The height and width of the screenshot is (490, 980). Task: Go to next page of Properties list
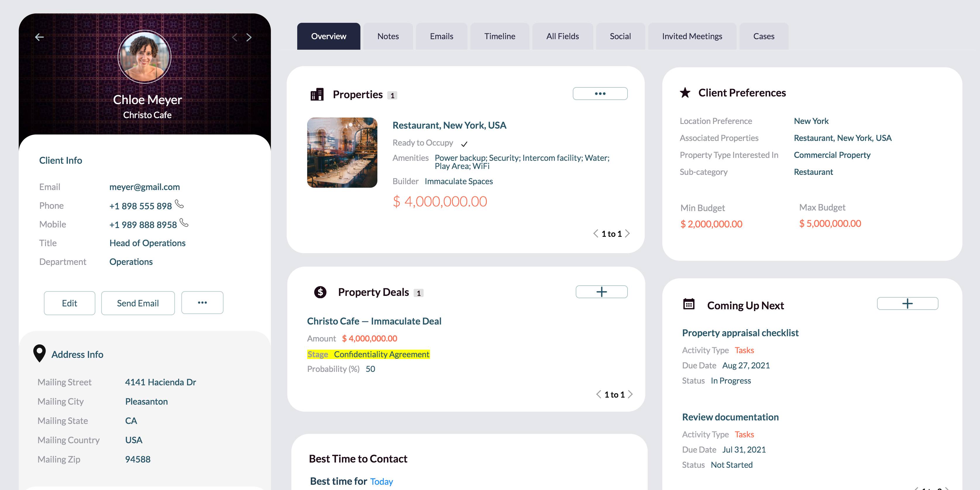coord(628,233)
